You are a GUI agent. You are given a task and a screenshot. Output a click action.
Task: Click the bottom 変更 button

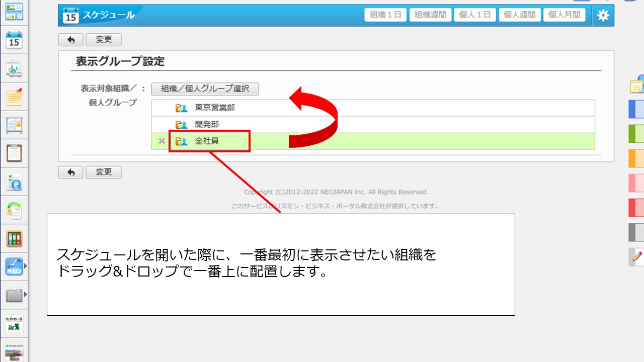click(104, 172)
